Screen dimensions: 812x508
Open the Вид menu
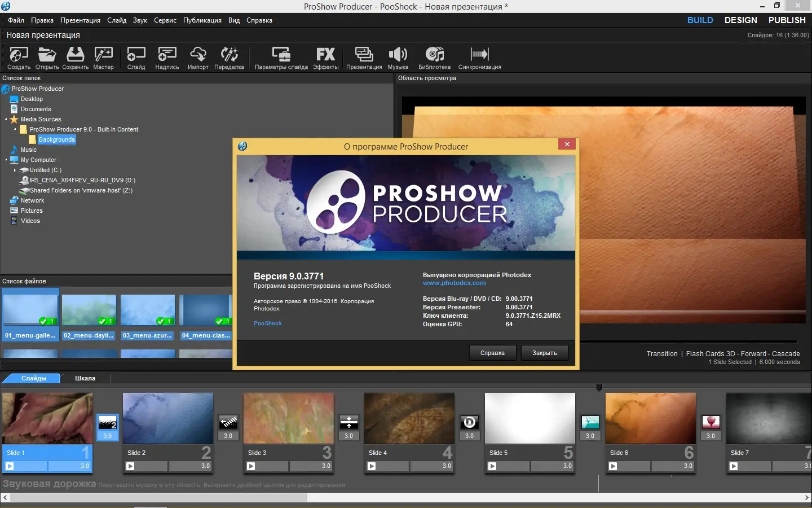coord(234,20)
